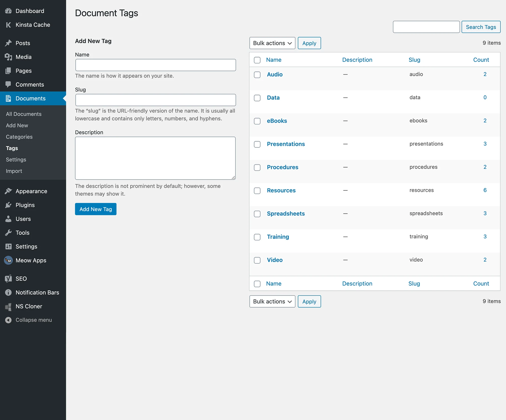The image size is (506, 420).
Task: Open Plugins via the plug icon
Action: pos(8,205)
